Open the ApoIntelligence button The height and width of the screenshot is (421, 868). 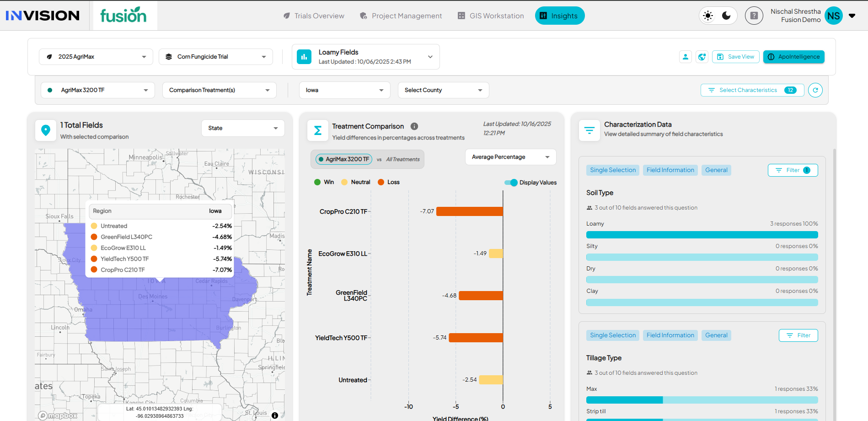tap(793, 57)
